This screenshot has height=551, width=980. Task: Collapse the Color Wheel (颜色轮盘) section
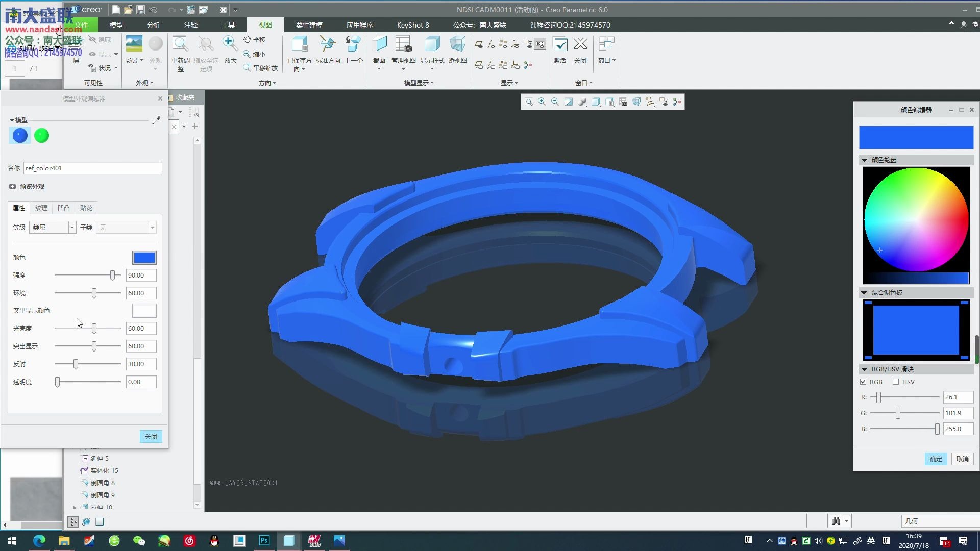pos(865,160)
